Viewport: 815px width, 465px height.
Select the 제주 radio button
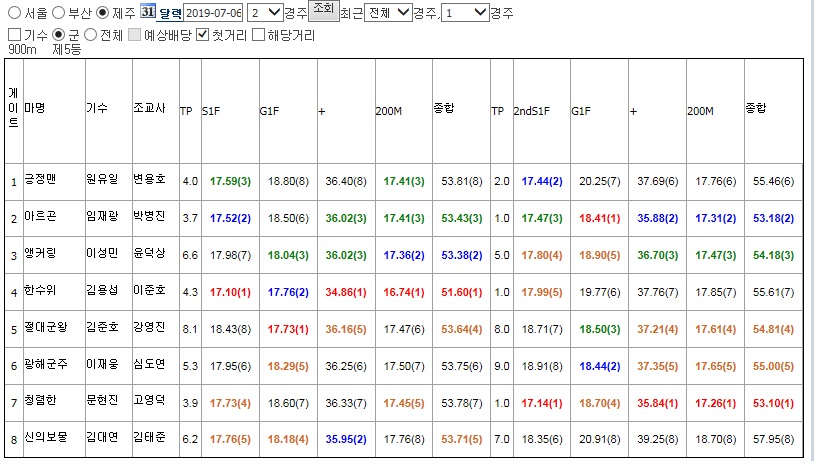pos(103,12)
